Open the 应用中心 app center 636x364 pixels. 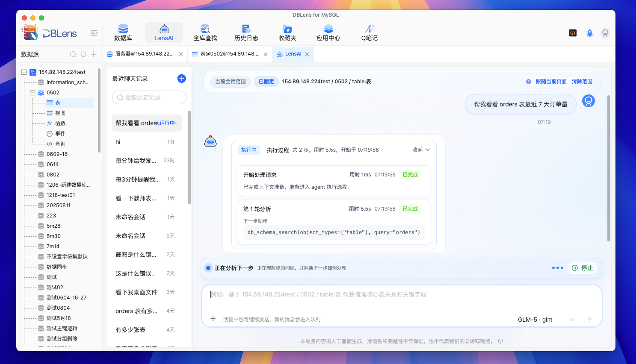[x=328, y=32]
